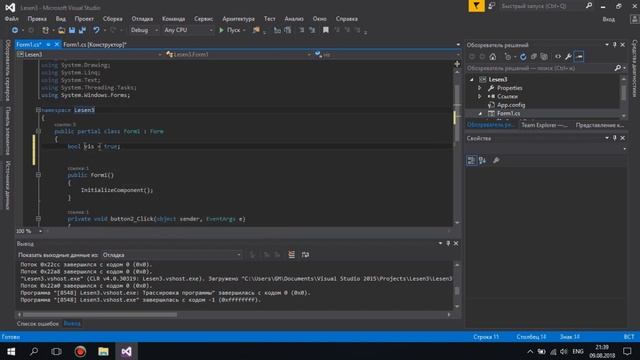Open the Сборка menu
This screenshot has width=640, height=360.
coord(113,19)
